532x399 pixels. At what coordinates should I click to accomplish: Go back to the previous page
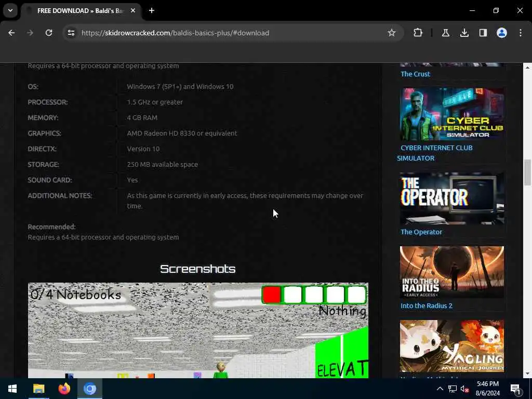(x=11, y=33)
